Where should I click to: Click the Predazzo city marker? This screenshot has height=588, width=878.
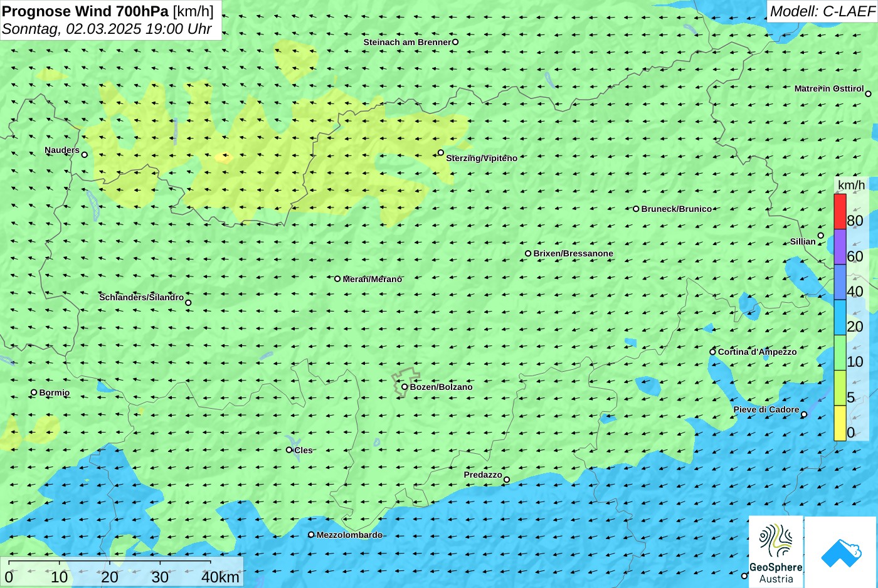point(507,480)
